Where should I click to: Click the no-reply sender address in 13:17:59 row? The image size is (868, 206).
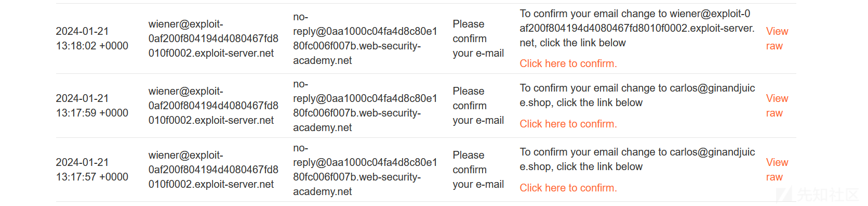point(365,106)
